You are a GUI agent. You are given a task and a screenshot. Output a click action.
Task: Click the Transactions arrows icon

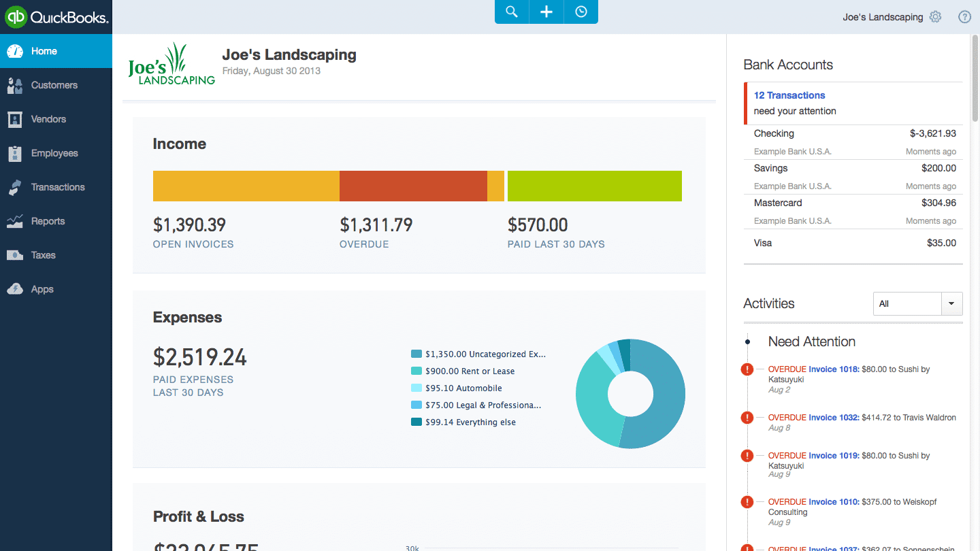pyautogui.click(x=15, y=187)
